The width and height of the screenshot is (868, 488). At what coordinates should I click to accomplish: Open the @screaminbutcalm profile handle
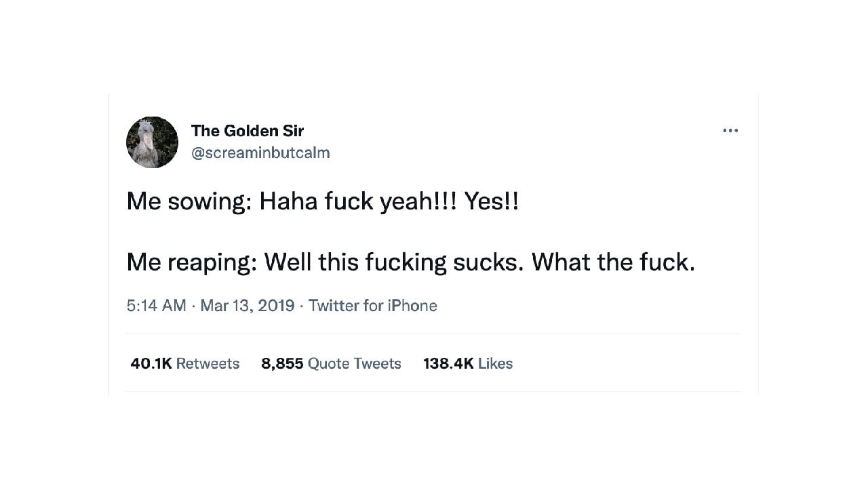(x=260, y=152)
